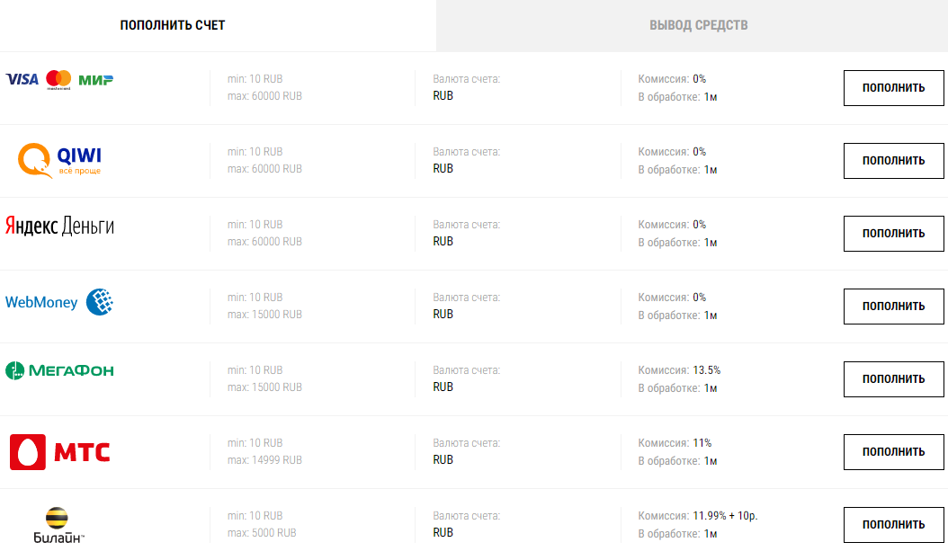Click the Mastercard logo icon
This screenshot has width=948, height=560.
[x=58, y=80]
